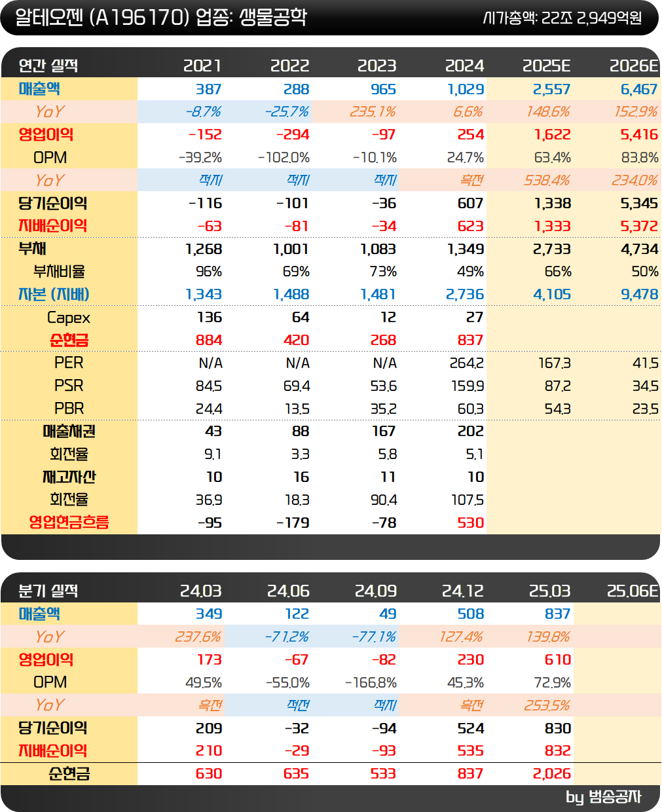Select quarterly OPM value -166.8%
Viewport: 662px width, 812px height.
(371, 683)
